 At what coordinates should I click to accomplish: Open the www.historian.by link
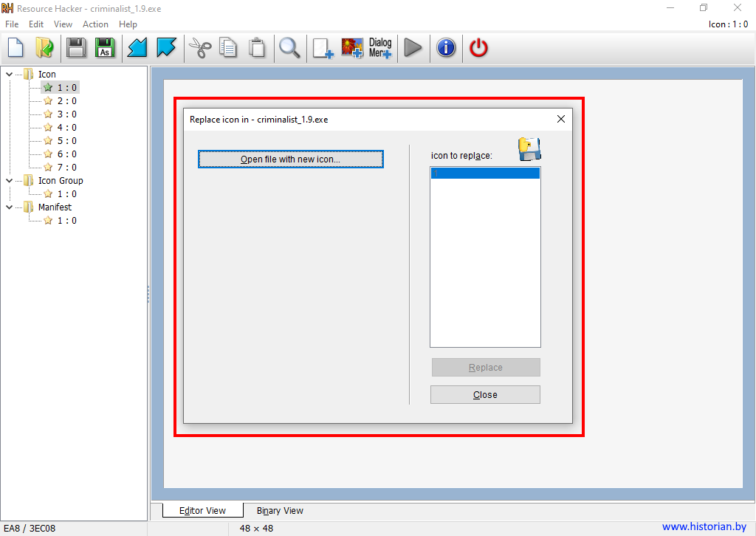pos(704,526)
